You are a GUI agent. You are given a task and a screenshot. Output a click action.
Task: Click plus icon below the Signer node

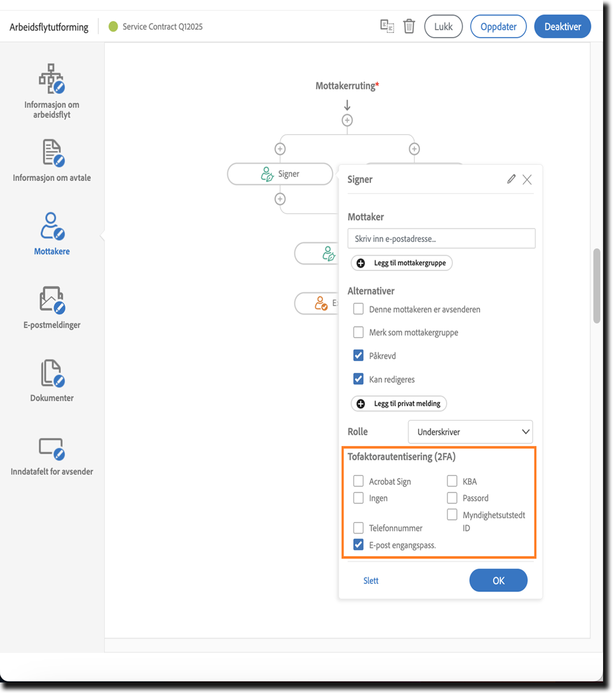coord(280,199)
